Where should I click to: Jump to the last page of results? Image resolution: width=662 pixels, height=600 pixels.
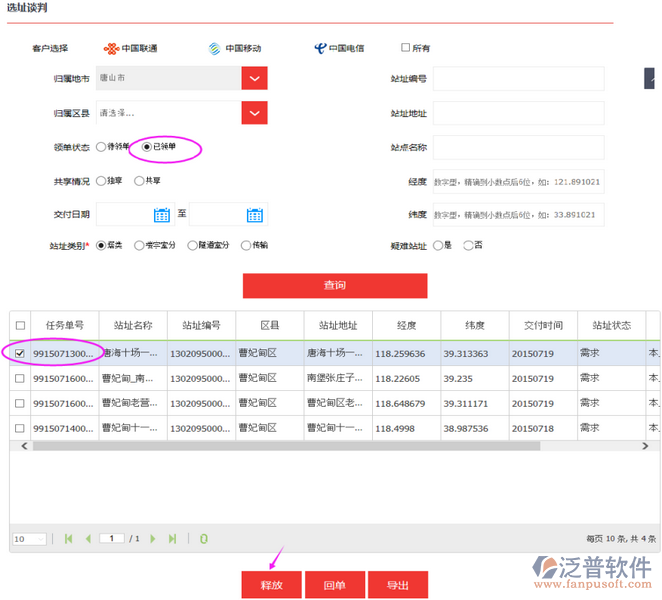coord(173,538)
